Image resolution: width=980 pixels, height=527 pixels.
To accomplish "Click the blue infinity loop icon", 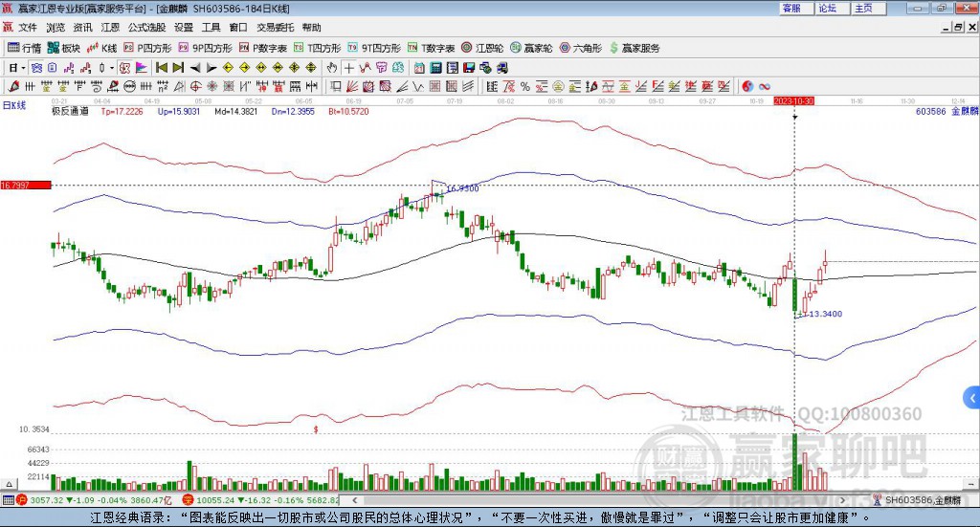I will click(x=765, y=86).
